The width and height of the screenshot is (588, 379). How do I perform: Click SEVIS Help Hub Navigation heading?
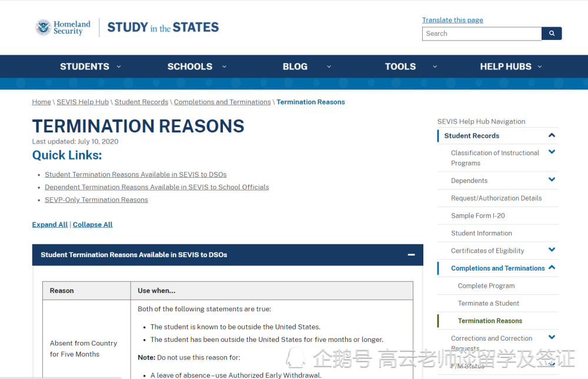[x=481, y=122]
